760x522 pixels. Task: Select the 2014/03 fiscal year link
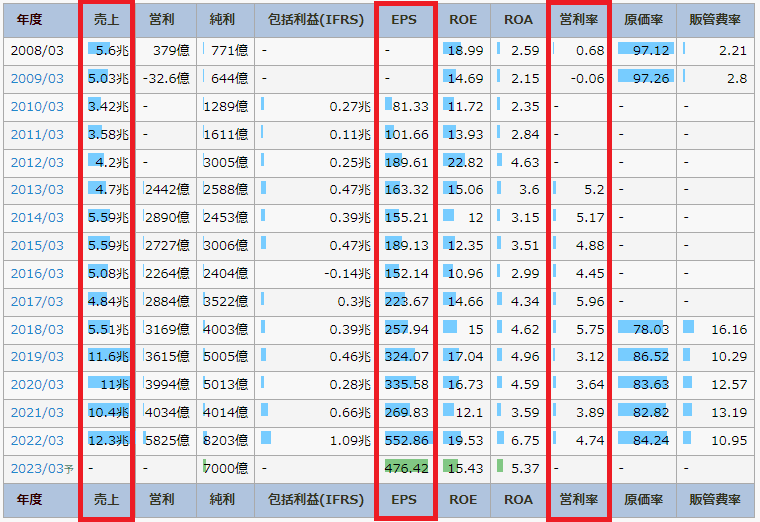click(36, 217)
